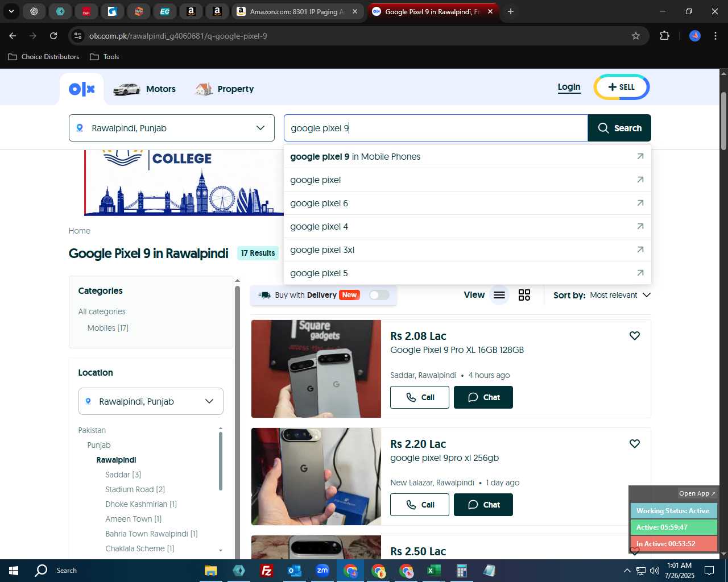Image resolution: width=728 pixels, height=582 pixels.
Task: Open the Rawalpindi, Punjab location dropdown at top
Action: (172, 128)
